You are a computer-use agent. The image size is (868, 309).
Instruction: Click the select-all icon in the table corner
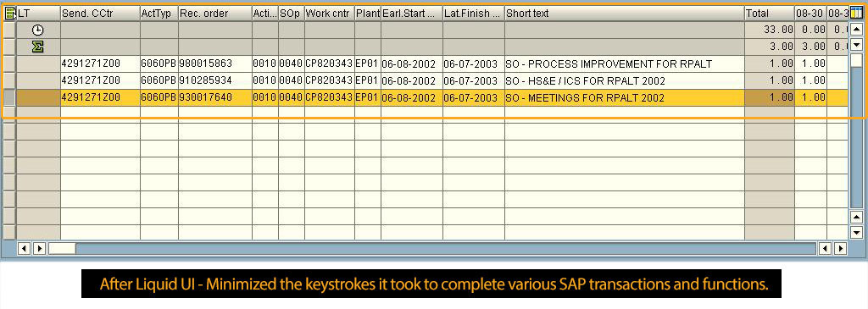(10, 13)
